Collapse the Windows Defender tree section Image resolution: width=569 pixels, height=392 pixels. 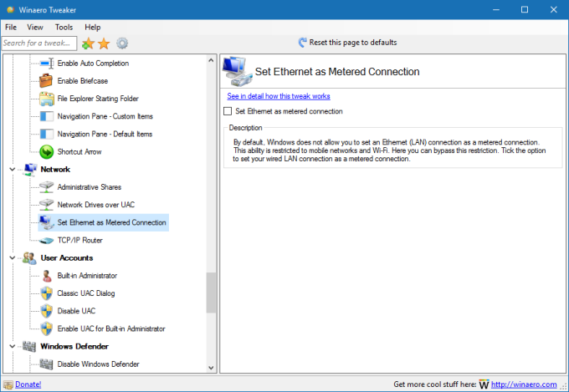pyautogui.click(x=13, y=346)
